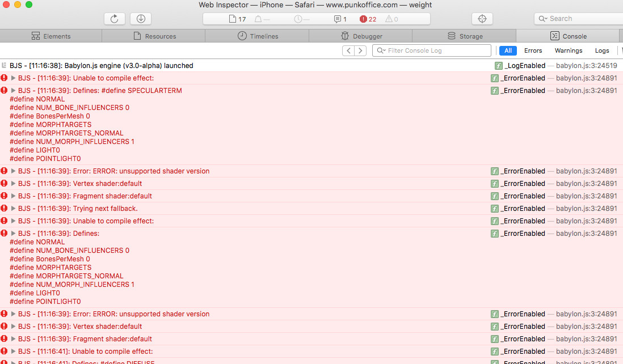Click _ErrorEnabled for first compile error
The image size is (623, 364).
pyautogui.click(x=523, y=78)
